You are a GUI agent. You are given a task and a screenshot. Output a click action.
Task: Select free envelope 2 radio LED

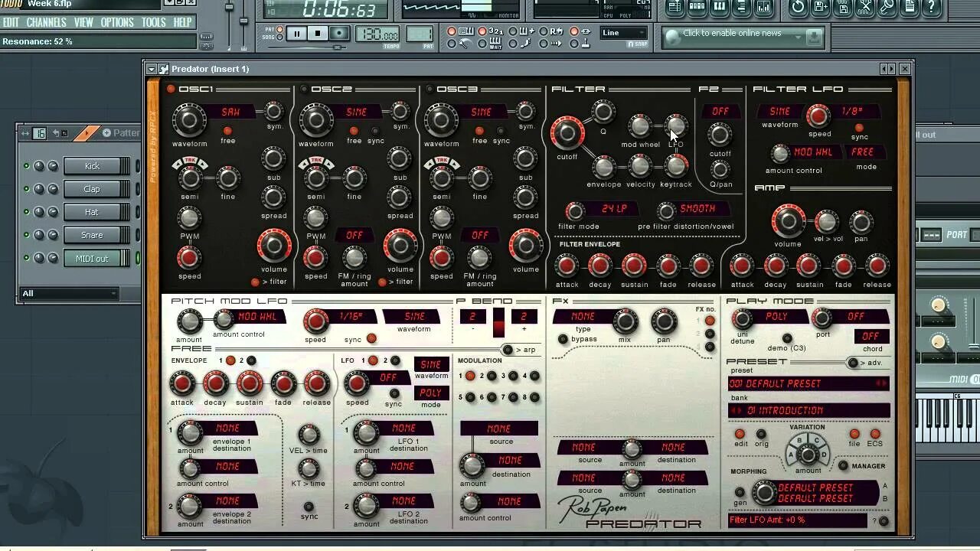point(251,360)
